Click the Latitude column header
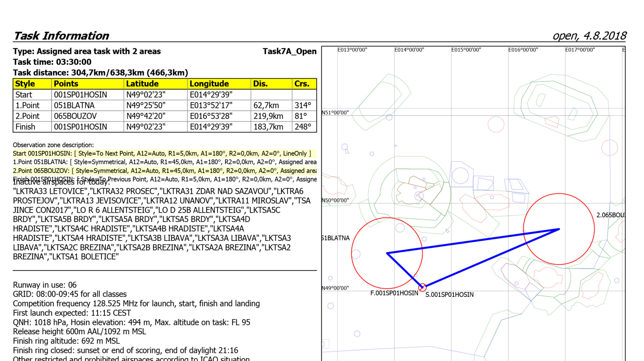The image size is (644, 361). 142,84
